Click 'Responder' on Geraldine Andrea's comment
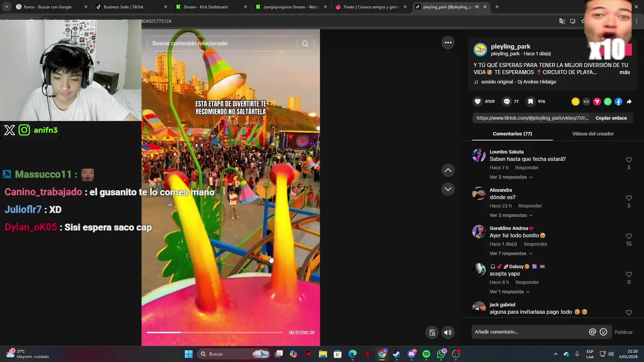The image size is (644, 362). pyautogui.click(x=535, y=244)
